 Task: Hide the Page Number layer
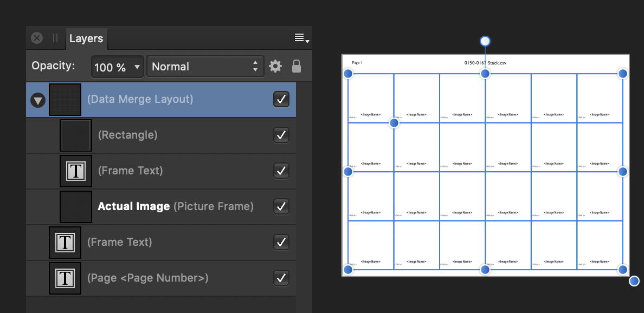[281, 278]
